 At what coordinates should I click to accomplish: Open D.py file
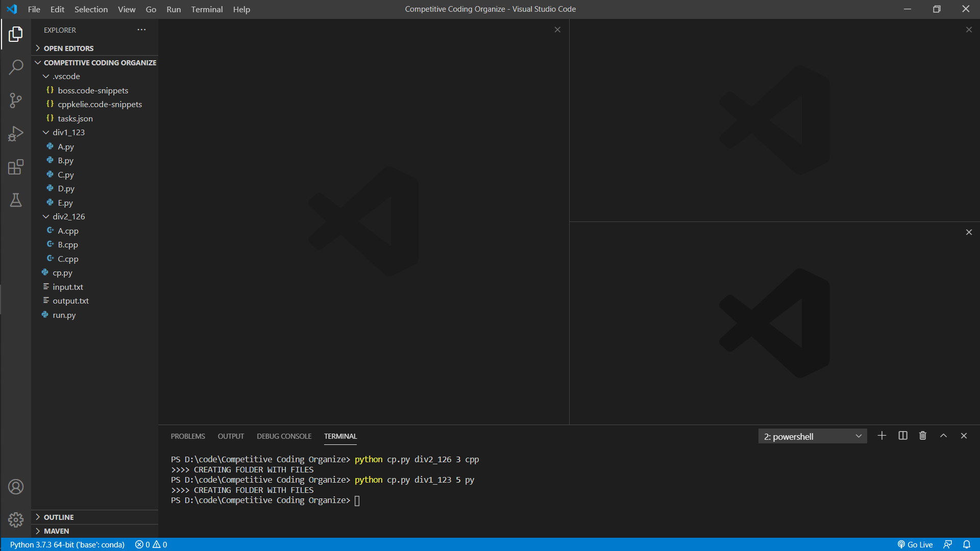point(95,188)
